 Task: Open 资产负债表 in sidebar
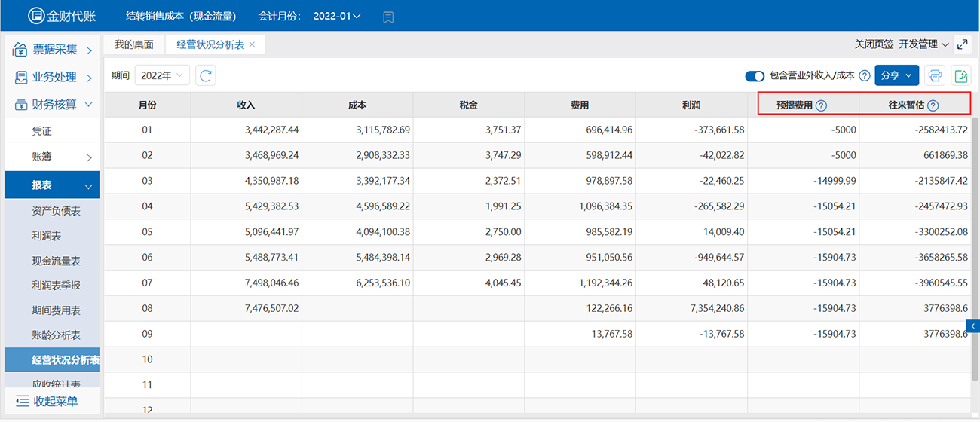[x=57, y=211]
